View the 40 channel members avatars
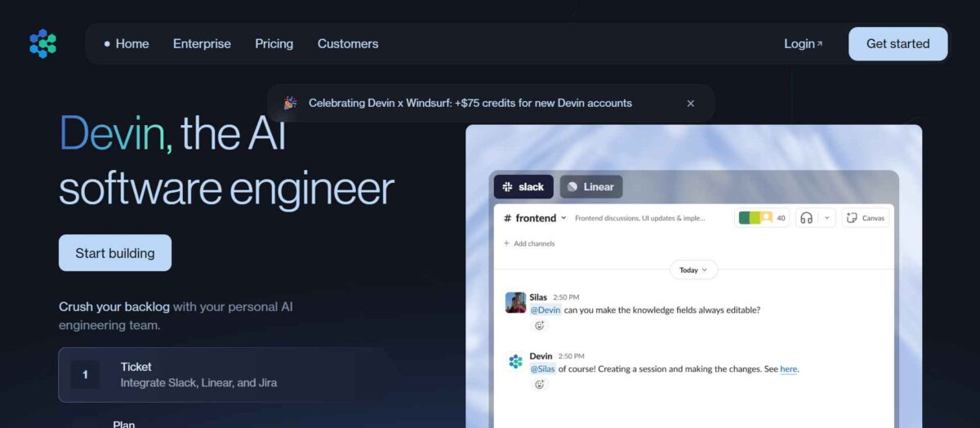This screenshot has width=980, height=428. 761,218
